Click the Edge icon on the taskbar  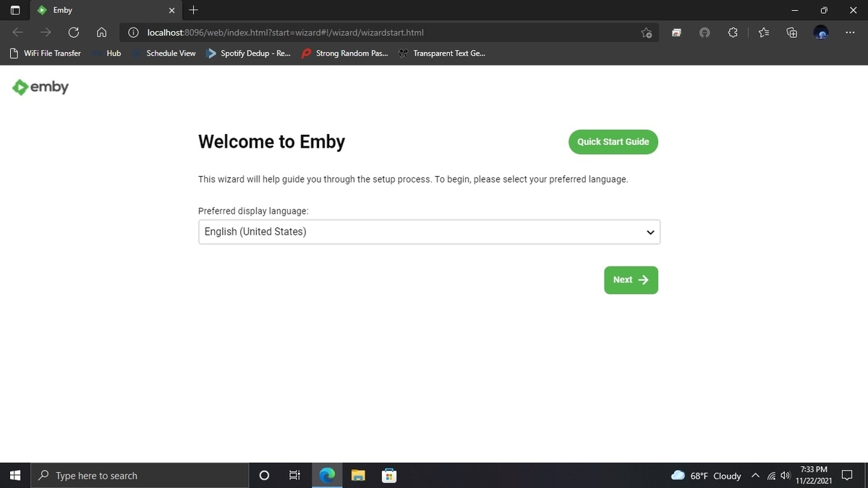[328, 476]
